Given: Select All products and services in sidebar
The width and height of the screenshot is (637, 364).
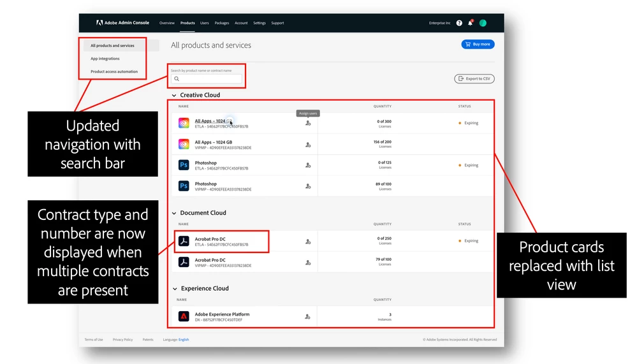Looking at the screenshot, I should (112, 45).
